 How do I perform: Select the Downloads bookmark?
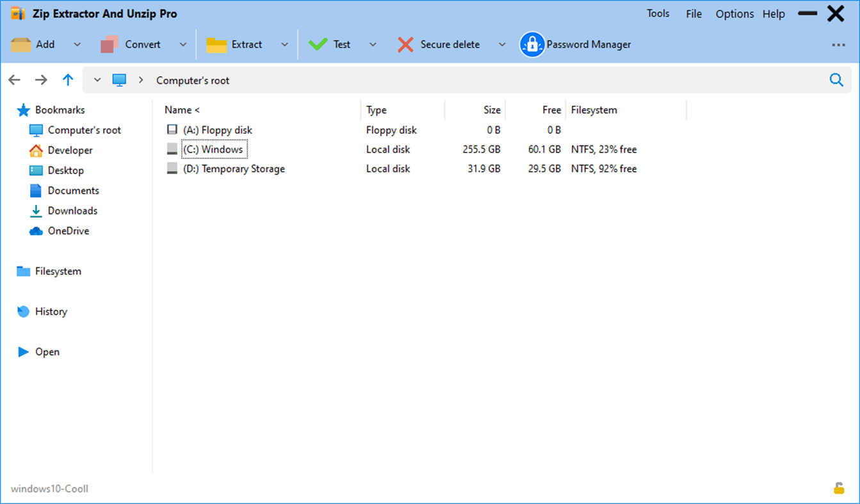[x=72, y=210]
